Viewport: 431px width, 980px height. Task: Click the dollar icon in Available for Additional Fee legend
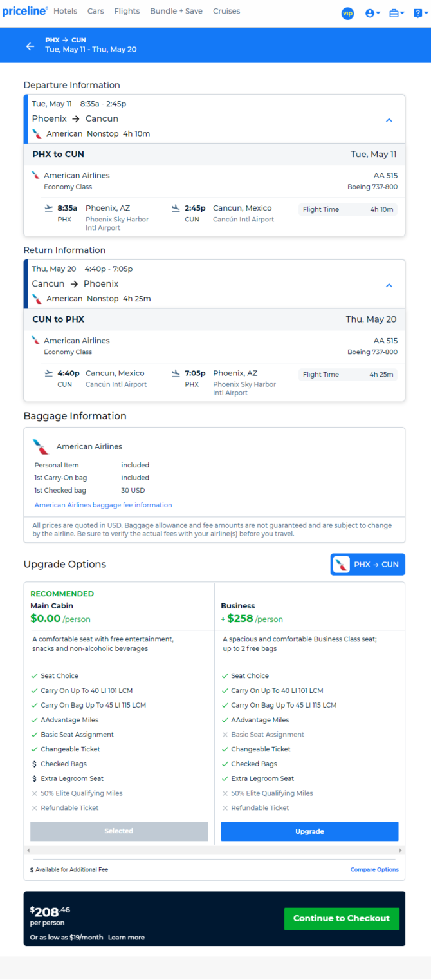coord(32,870)
